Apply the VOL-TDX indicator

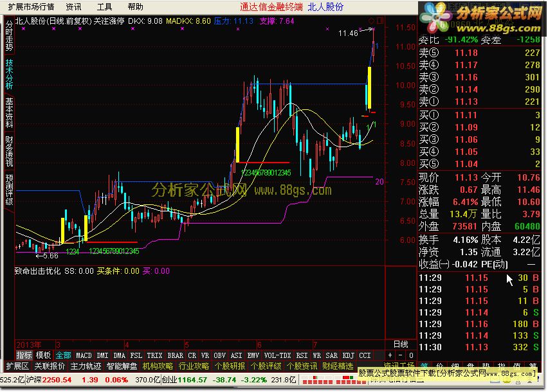(277, 355)
